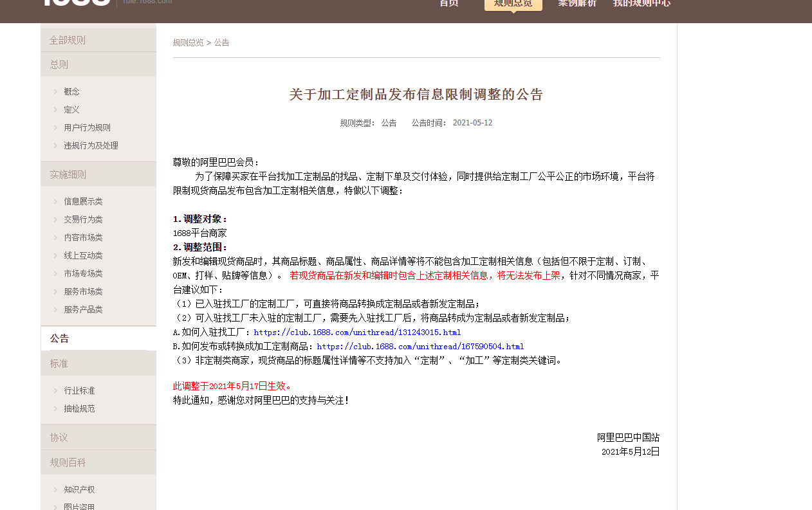Open 行业标准 in the sidebar
The height and width of the screenshot is (510, 812).
coord(79,390)
